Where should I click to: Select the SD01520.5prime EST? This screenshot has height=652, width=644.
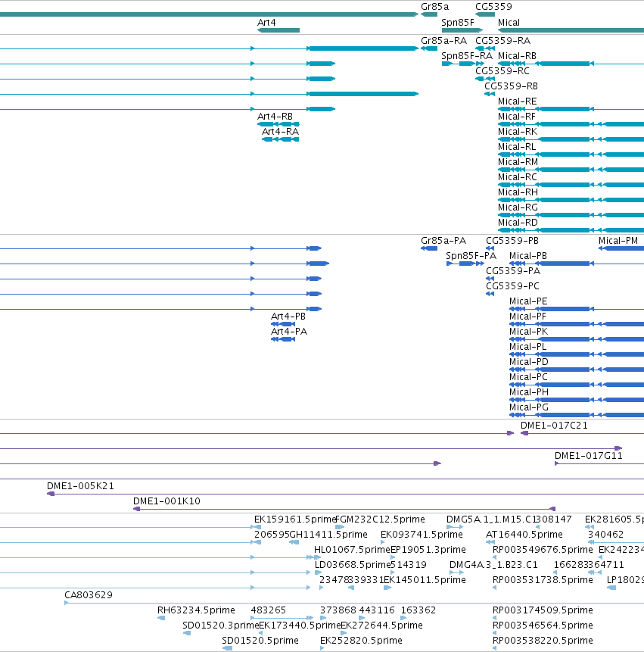point(227,648)
